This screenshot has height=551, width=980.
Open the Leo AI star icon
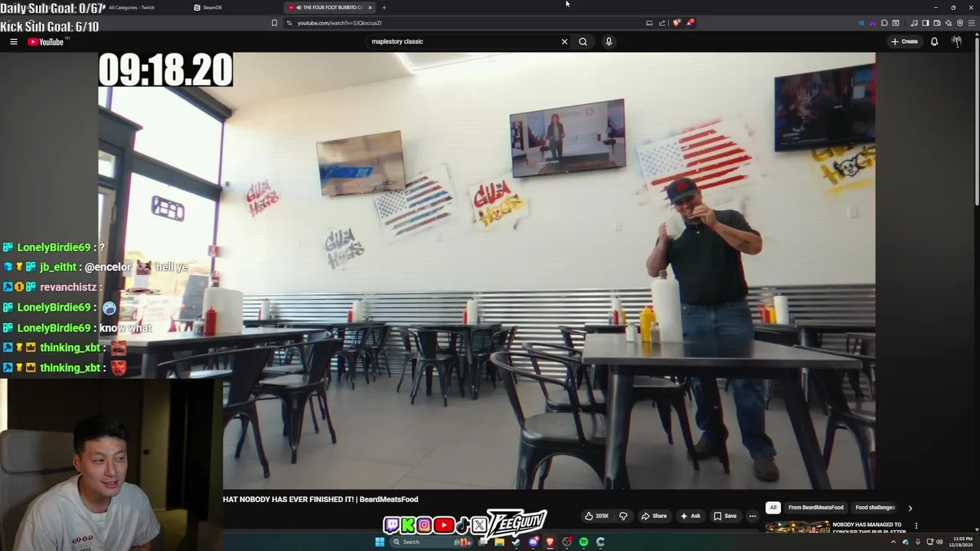948,23
